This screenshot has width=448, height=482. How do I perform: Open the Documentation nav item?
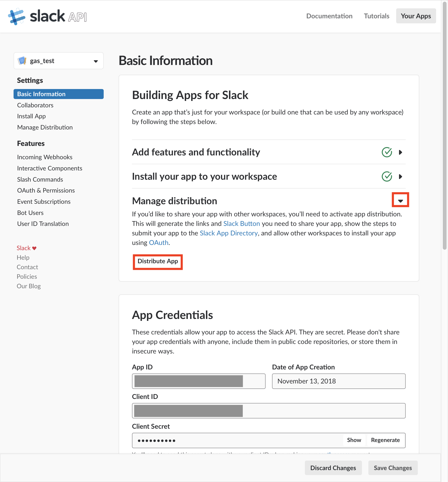click(329, 16)
